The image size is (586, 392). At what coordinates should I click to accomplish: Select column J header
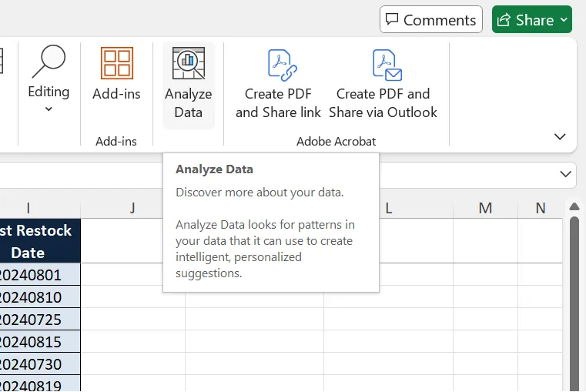[132, 208]
